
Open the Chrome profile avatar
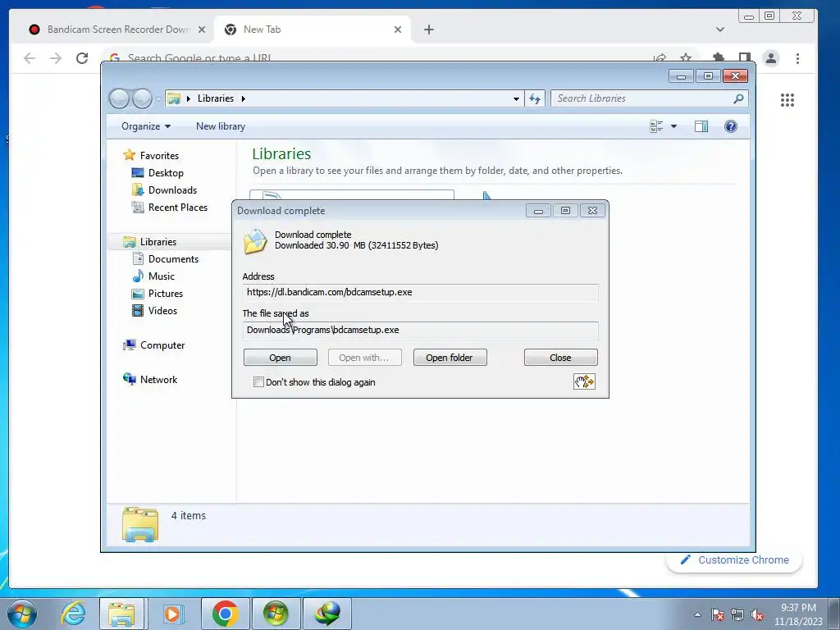pos(771,58)
